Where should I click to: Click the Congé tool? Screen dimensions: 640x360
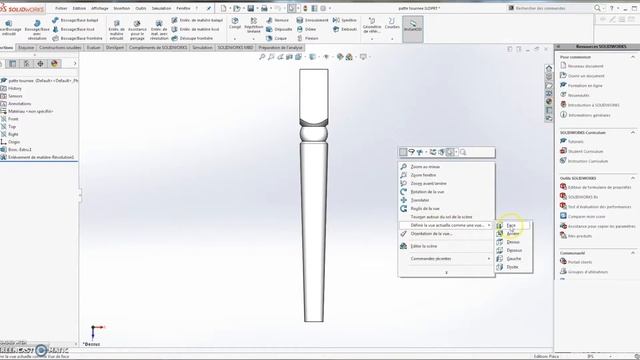tap(235, 23)
